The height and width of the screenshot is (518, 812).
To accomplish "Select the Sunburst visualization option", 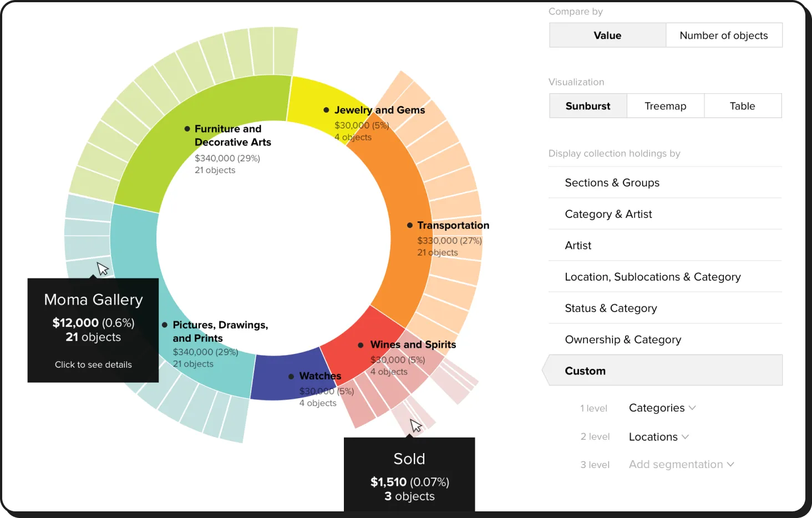I will pyautogui.click(x=588, y=106).
